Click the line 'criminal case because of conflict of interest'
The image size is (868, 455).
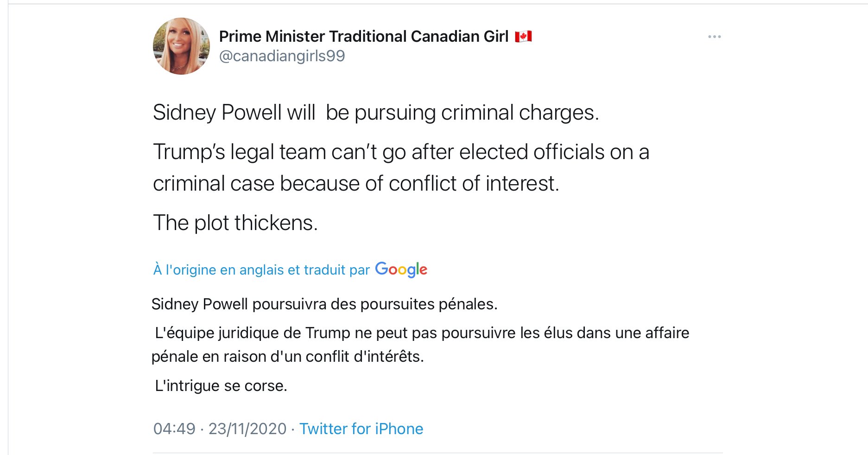click(x=356, y=184)
